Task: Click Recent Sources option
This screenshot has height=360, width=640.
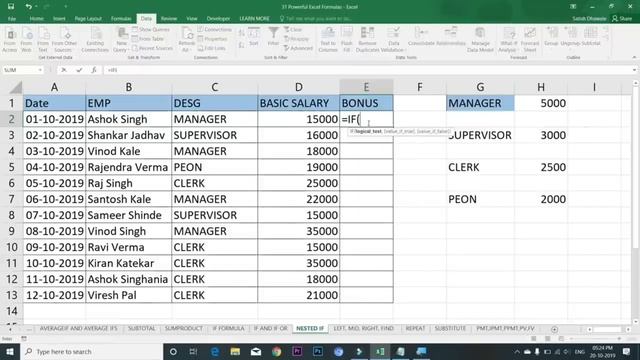Action: pyautogui.click(x=152, y=48)
